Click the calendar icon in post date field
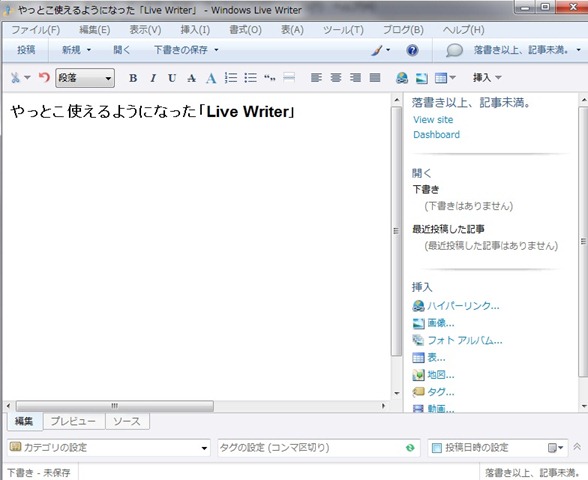 [552, 448]
